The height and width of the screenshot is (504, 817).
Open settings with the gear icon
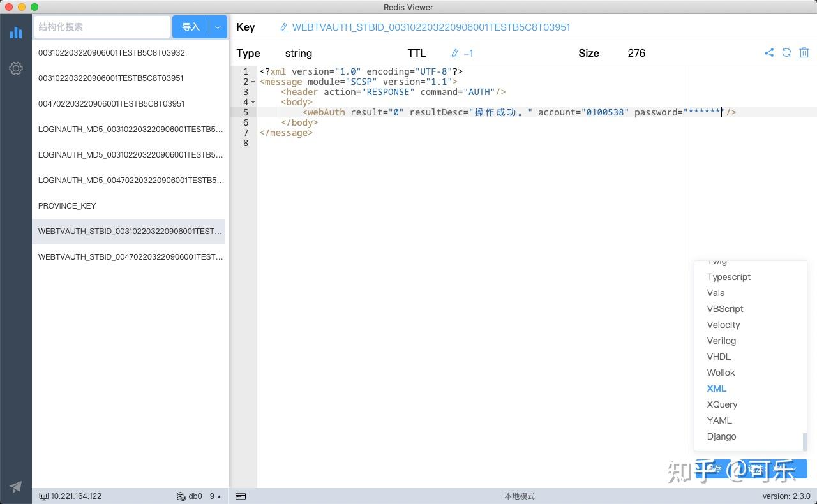[15, 68]
